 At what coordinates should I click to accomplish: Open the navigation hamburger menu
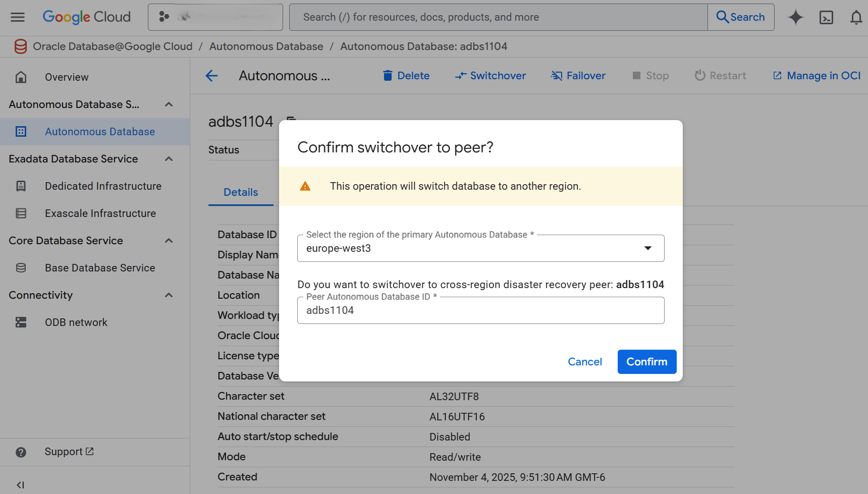point(17,17)
